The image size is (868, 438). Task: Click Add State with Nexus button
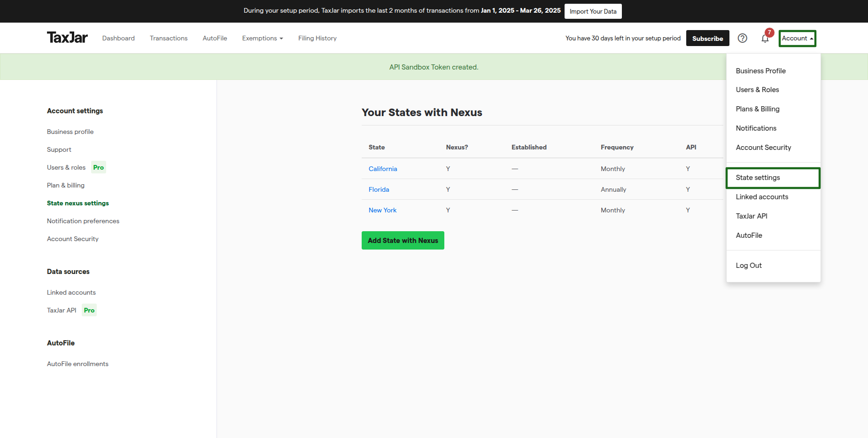403,240
